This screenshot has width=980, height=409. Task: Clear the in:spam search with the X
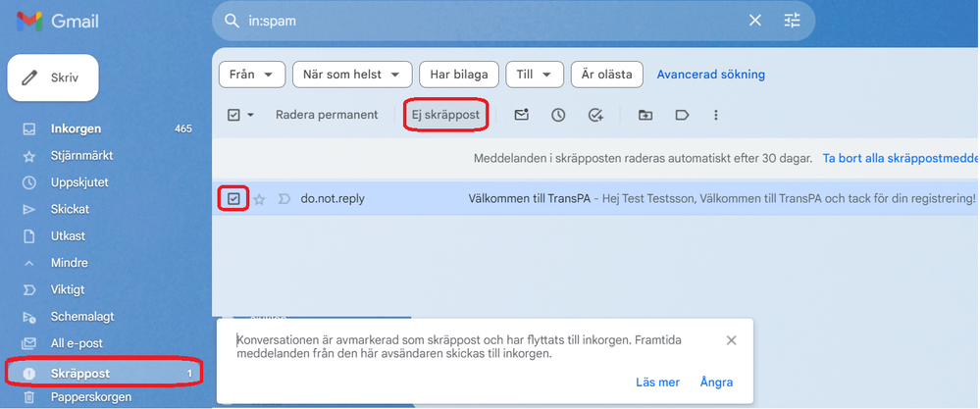tap(755, 21)
